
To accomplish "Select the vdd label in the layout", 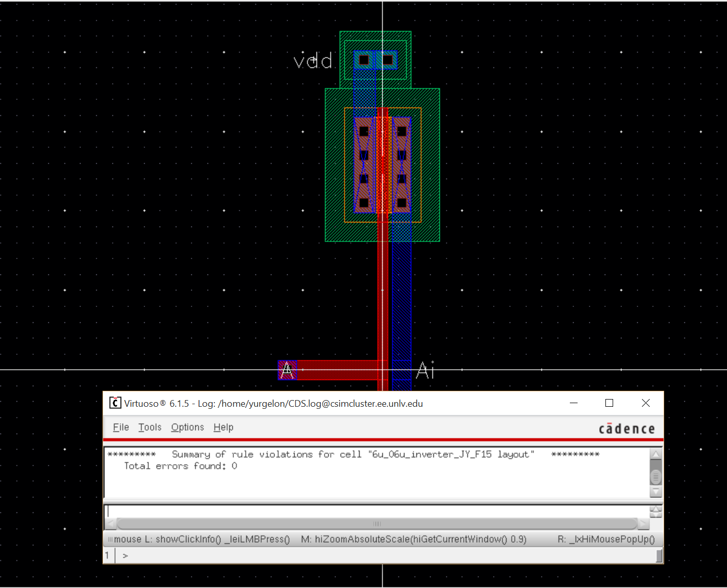I will 313,62.
